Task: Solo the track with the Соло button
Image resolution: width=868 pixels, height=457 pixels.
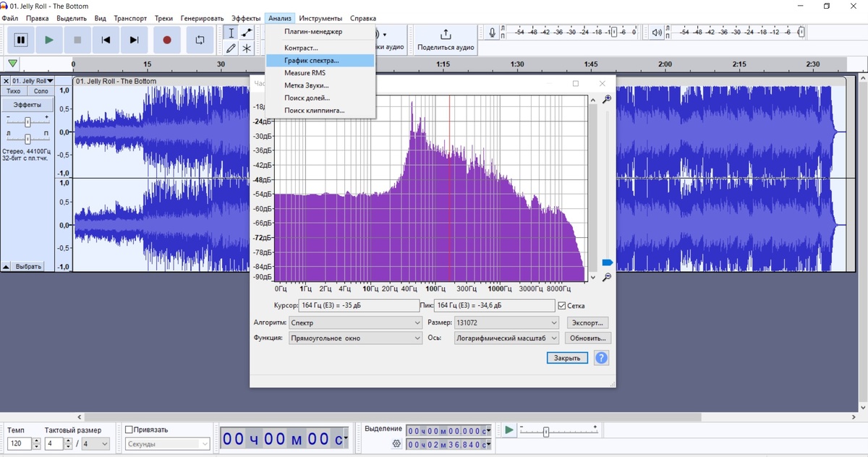Action: point(41,91)
